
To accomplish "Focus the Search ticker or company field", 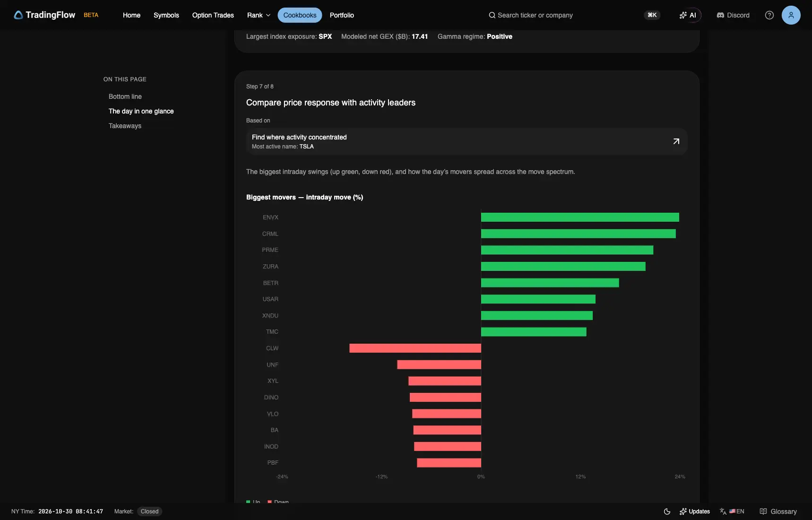I will coord(535,15).
